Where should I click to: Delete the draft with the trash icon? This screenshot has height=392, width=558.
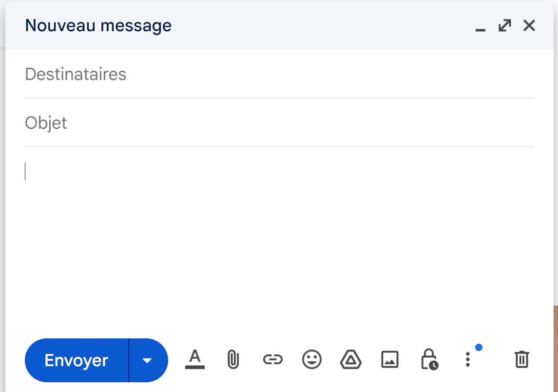(521, 359)
